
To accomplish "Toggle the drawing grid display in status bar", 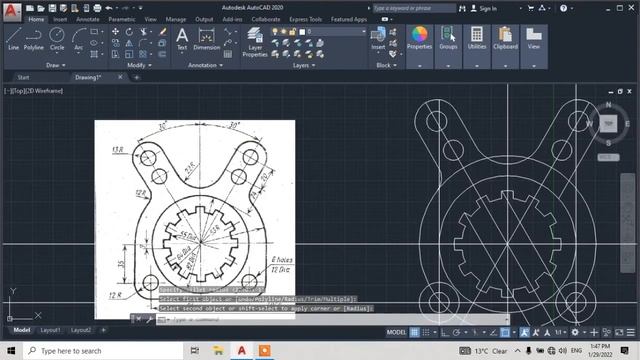I will [x=414, y=332].
